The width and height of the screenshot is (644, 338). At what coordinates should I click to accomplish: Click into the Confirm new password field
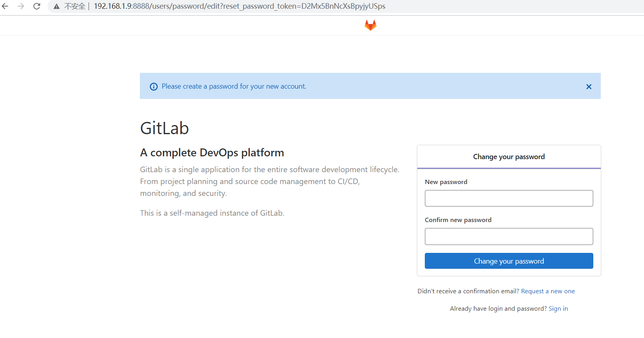click(x=509, y=236)
